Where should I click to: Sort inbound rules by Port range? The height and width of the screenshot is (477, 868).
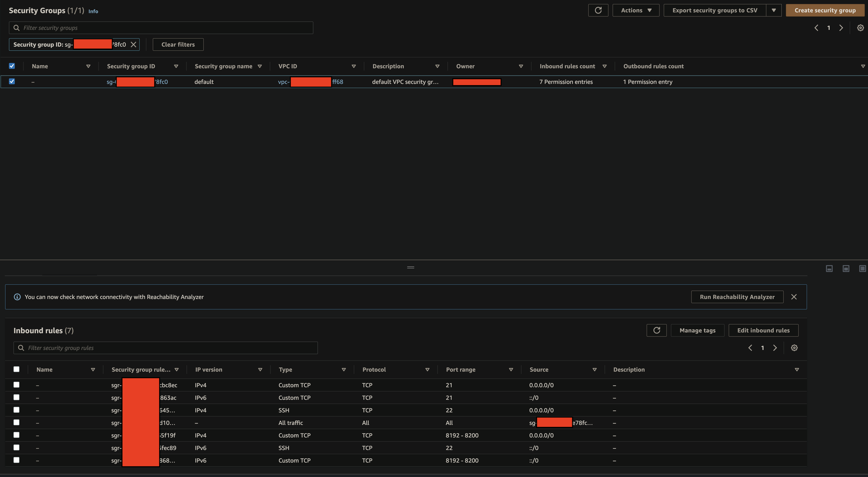[x=511, y=369]
